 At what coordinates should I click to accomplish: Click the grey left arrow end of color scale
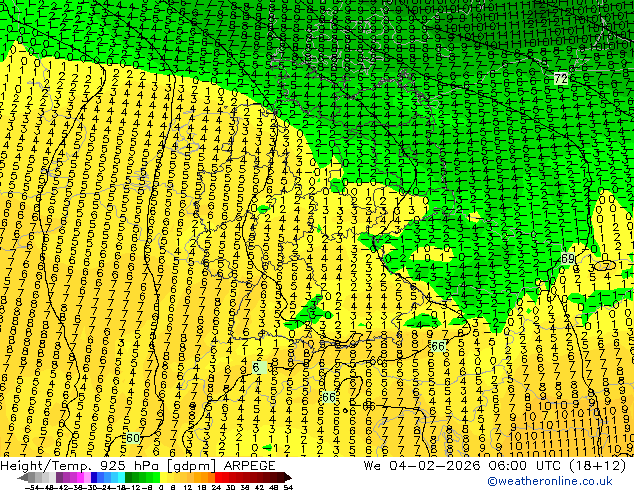23,478
